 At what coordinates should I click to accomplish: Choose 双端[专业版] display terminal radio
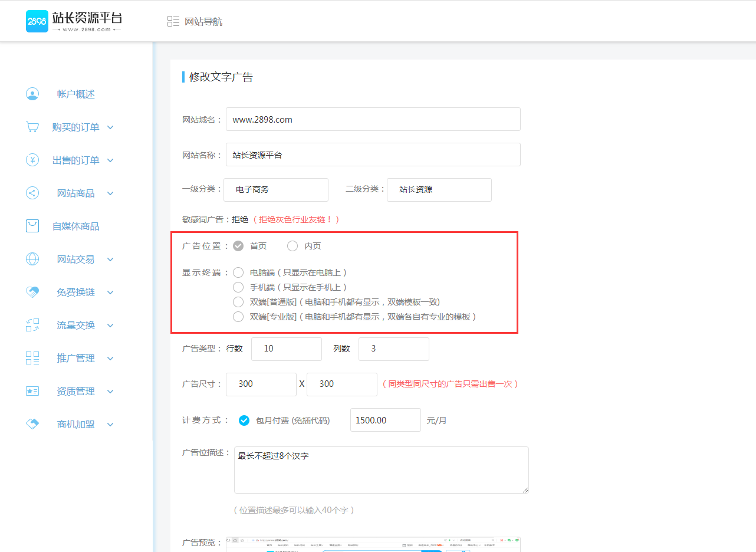tap(238, 317)
